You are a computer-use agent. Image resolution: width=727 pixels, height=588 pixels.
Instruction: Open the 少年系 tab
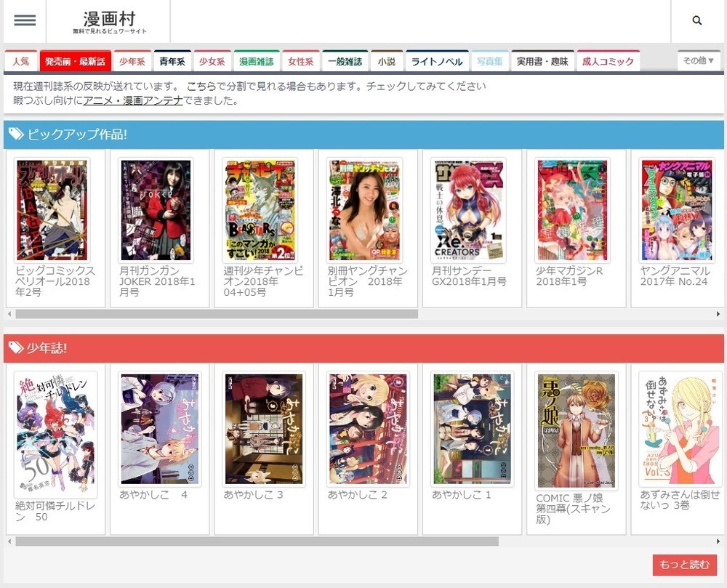(x=132, y=61)
